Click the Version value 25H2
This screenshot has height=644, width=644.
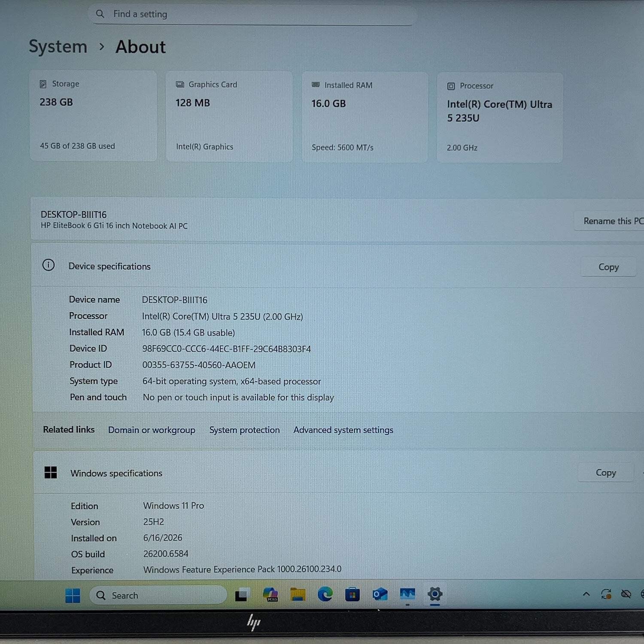coord(154,522)
